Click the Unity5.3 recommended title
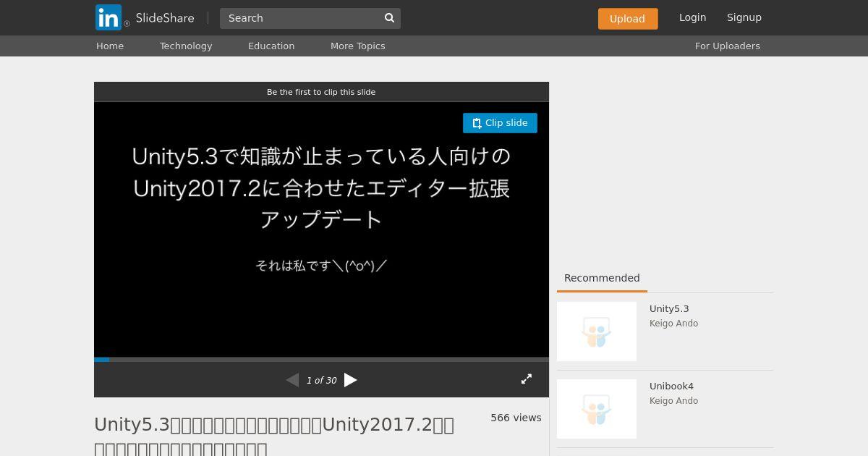The image size is (868, 456). [x=669, y=309]
